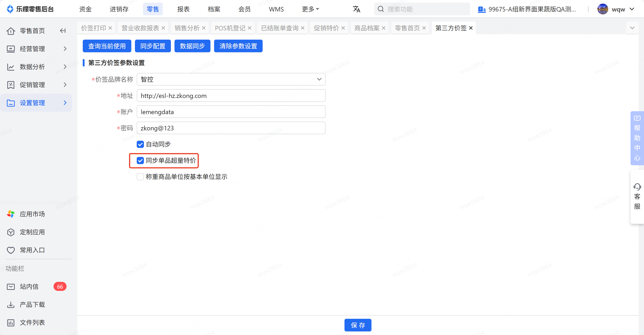Open the wqw user dropdown arrow

[x=632, y=9]
